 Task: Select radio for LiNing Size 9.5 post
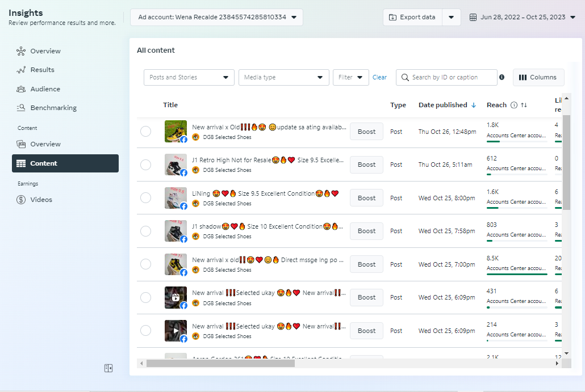[x=145, y=198]
